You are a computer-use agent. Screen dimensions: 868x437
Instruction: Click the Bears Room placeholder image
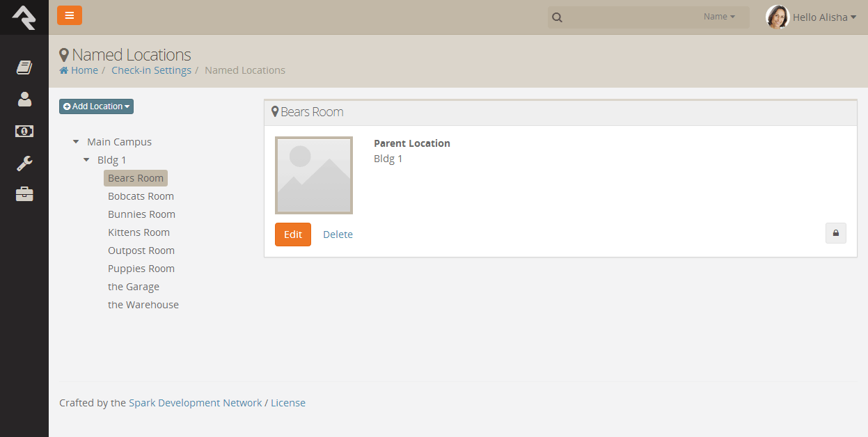click(x=314, y=175)
